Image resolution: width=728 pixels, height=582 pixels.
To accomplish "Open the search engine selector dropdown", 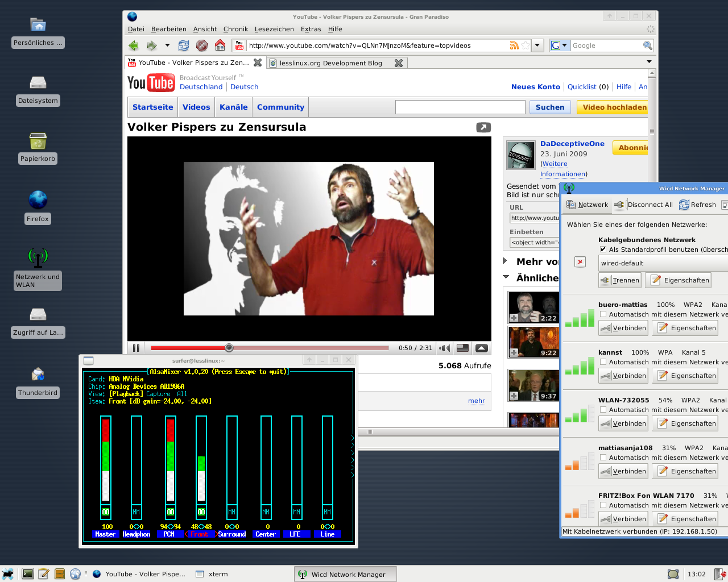I will (560, 45).
